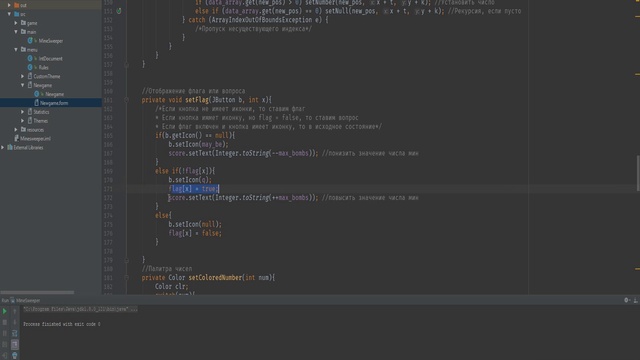Click the Run tool window label

[5, 300]
